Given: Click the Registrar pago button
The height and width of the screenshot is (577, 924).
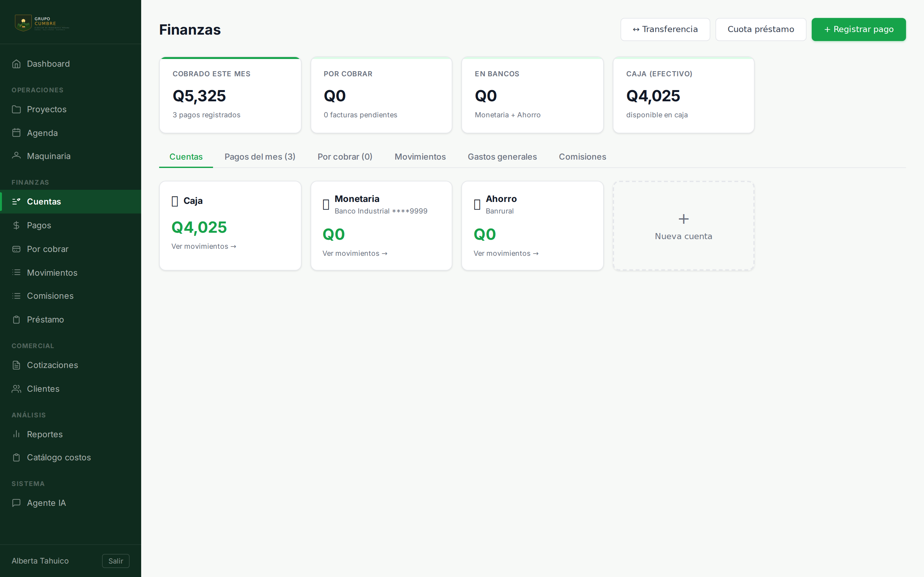Looking at the screenshot, I should pos(858,29).
